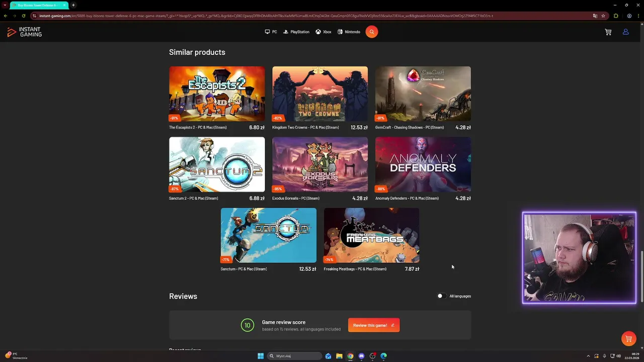Image resolution: width=644 pixels, height=362 pixels.
Task: Select the PlayStation platform menu
Action: tap(296, 32)
